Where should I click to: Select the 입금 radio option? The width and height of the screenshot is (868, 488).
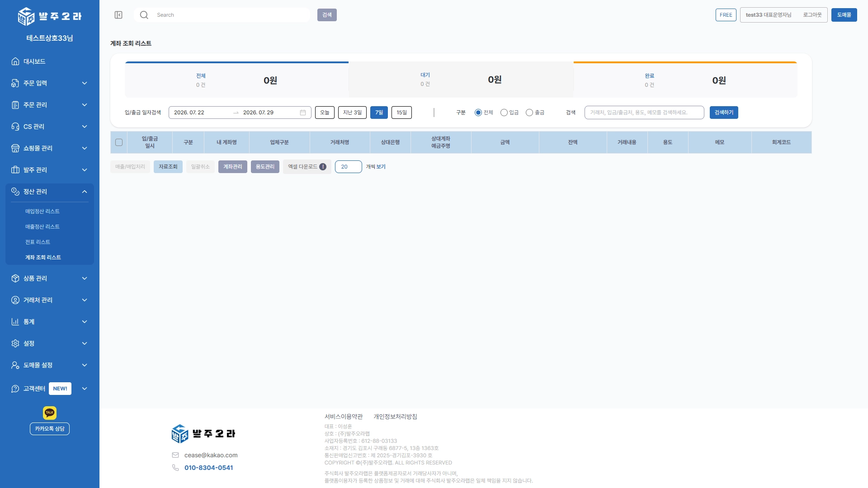[504, 113]
